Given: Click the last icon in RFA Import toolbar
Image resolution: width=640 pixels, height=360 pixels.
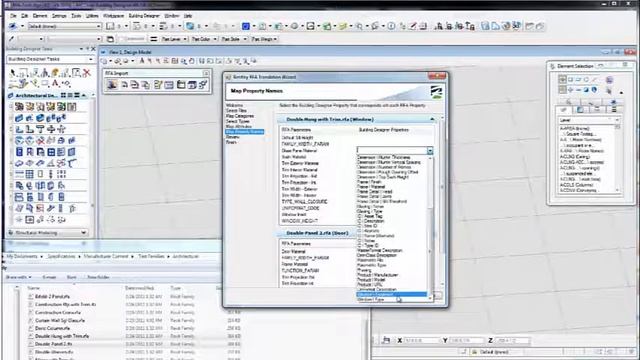Looking at the screenshot, I should click(x=202, y=84).
